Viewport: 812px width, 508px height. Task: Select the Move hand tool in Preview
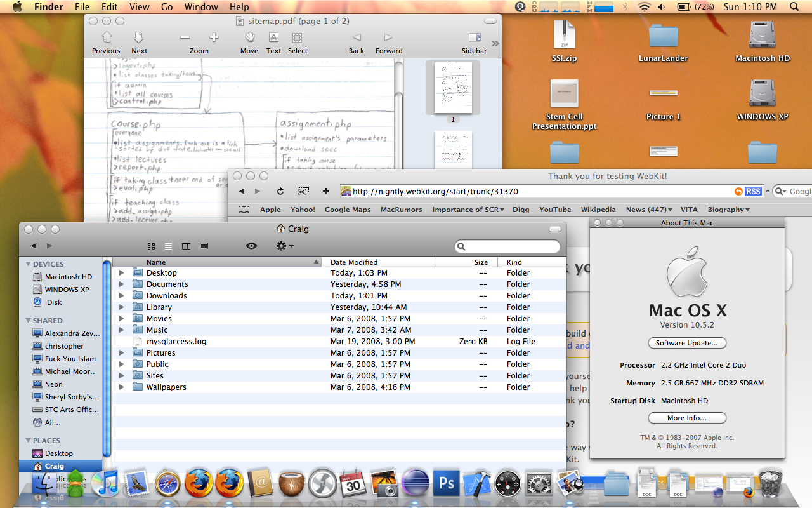click(249, 38)
